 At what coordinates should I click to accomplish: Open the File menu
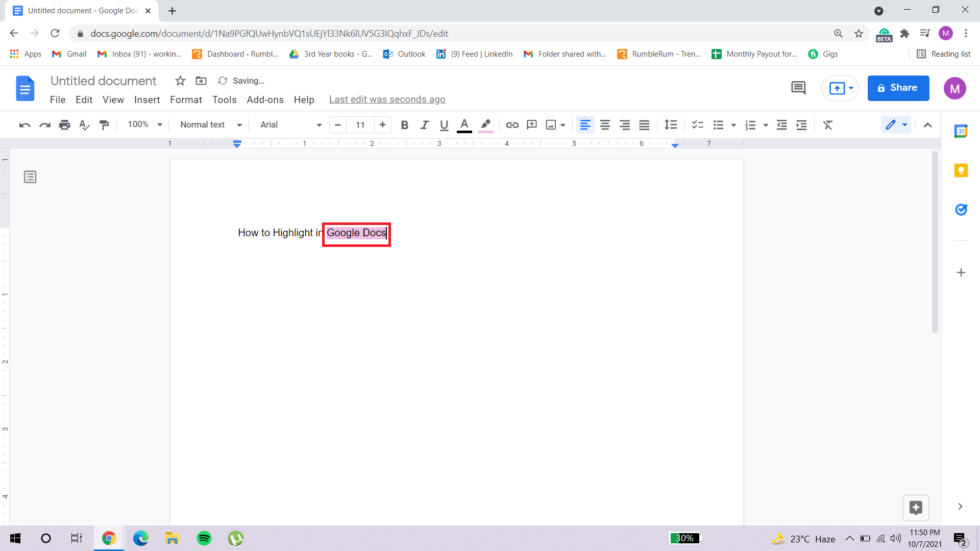coord(58,99)
